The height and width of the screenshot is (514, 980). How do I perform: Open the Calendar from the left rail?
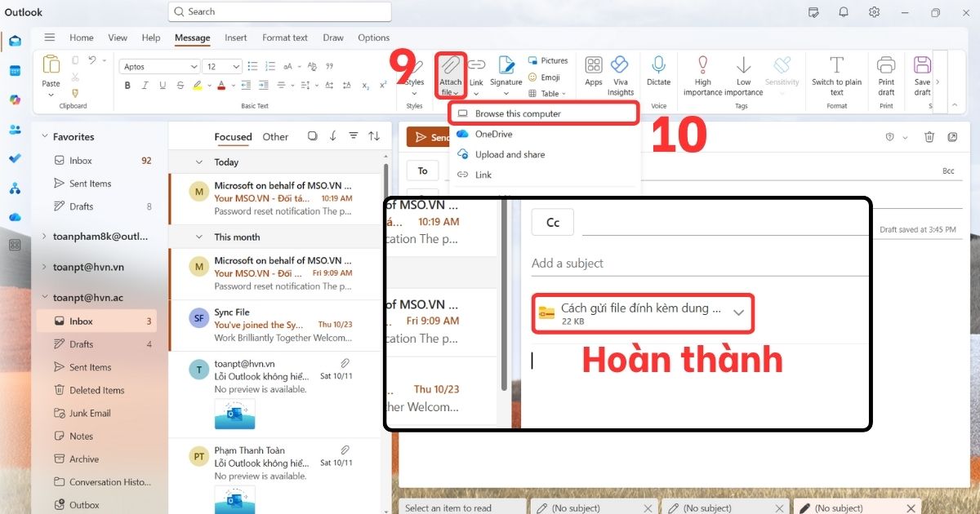(x=15, y=70)
